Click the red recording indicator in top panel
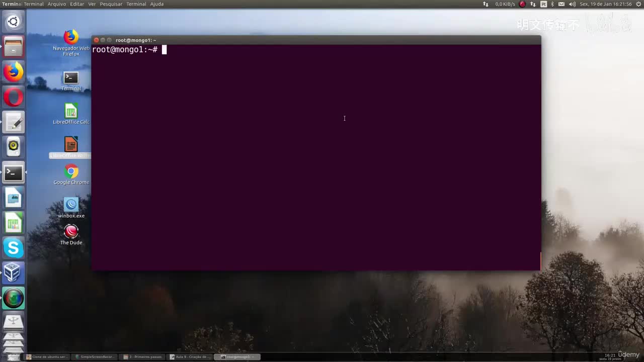644x362 pixels. coord(522,4)
